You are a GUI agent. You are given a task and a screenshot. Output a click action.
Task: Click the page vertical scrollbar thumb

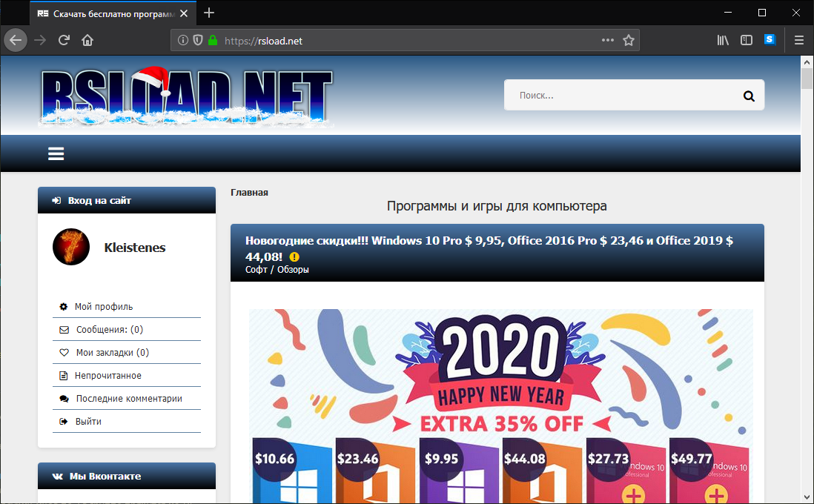(807, 79)
